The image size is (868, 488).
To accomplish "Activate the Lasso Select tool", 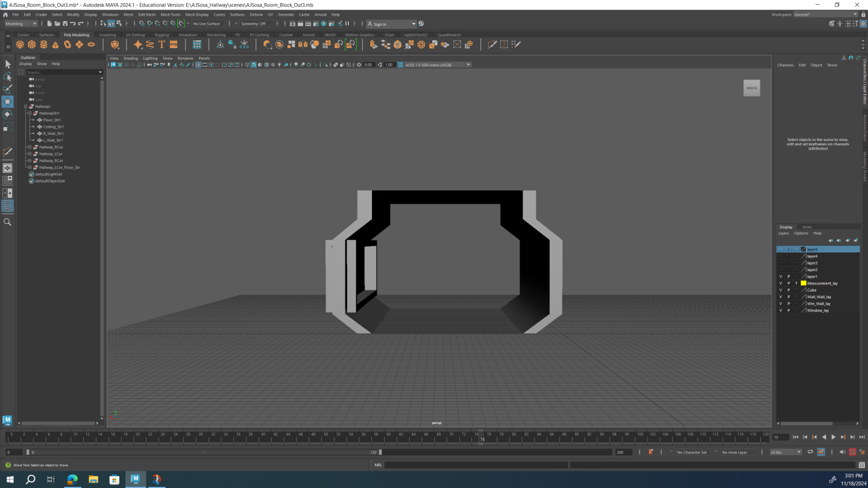I will (x=7, y=77).
